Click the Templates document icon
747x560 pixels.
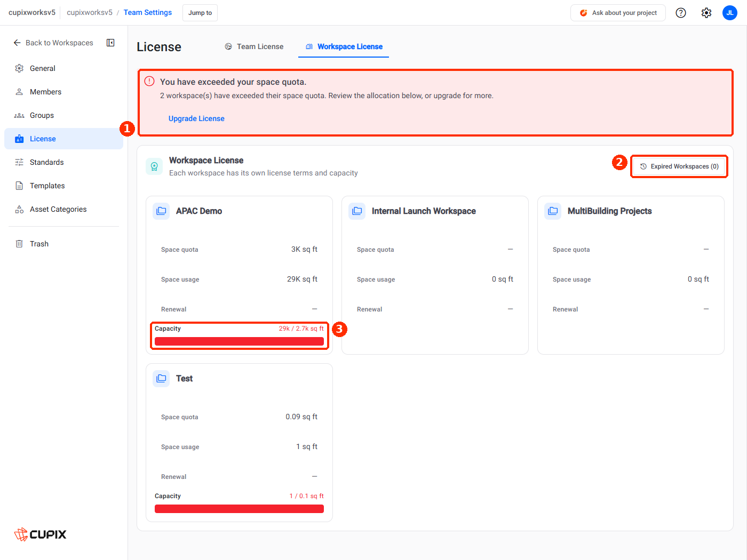click(x=19, y=186)
